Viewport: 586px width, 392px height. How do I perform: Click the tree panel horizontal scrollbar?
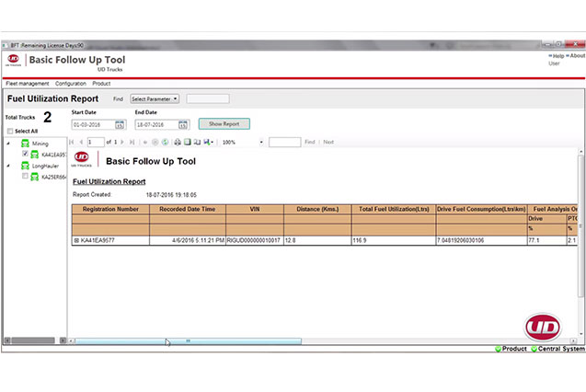(x=33, y=340)
